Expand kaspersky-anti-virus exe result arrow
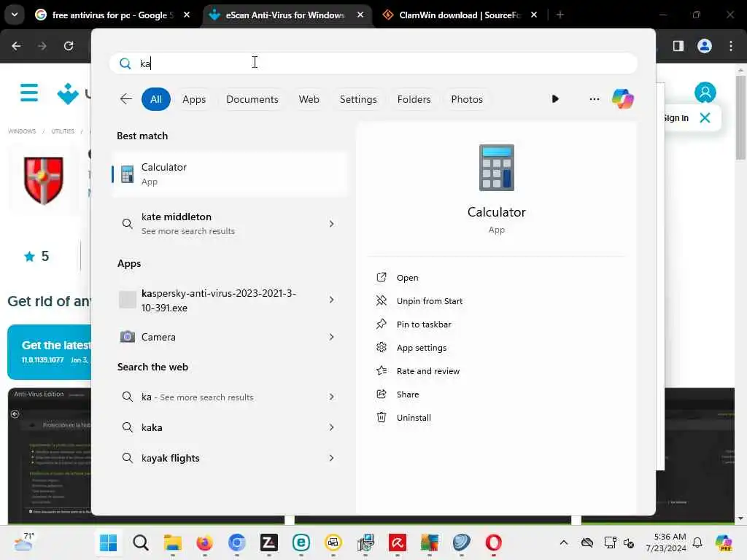Viewport: 747px width, 560px height. tap(332, 300)
